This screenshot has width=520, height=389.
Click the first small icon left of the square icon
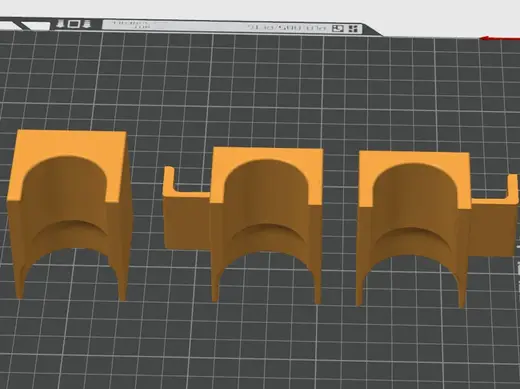(x=61, y=23)
